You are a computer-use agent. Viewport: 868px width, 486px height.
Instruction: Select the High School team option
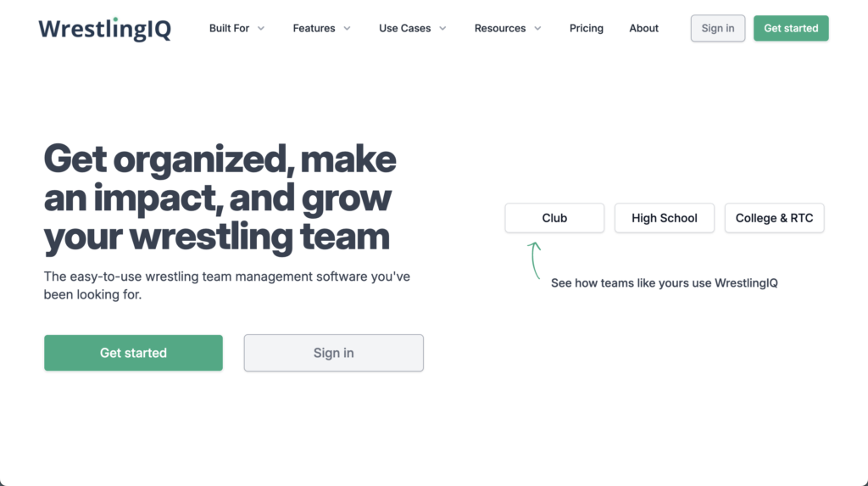point(664,218)
